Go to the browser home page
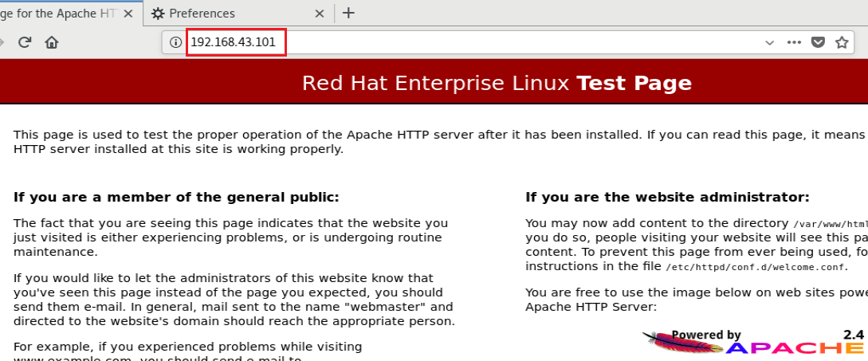This screenshot has height=361, width=868. click(x=52, y=42)
